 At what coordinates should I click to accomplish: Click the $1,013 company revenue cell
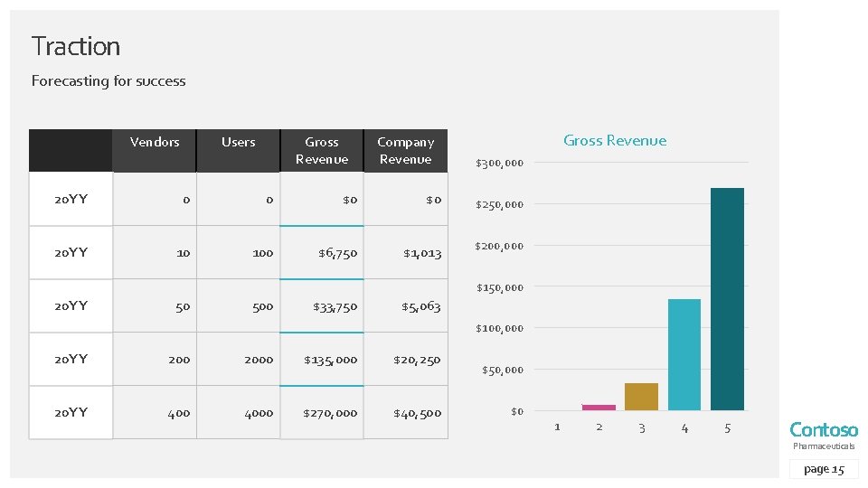pyautogui.click(x=422, y=253)
